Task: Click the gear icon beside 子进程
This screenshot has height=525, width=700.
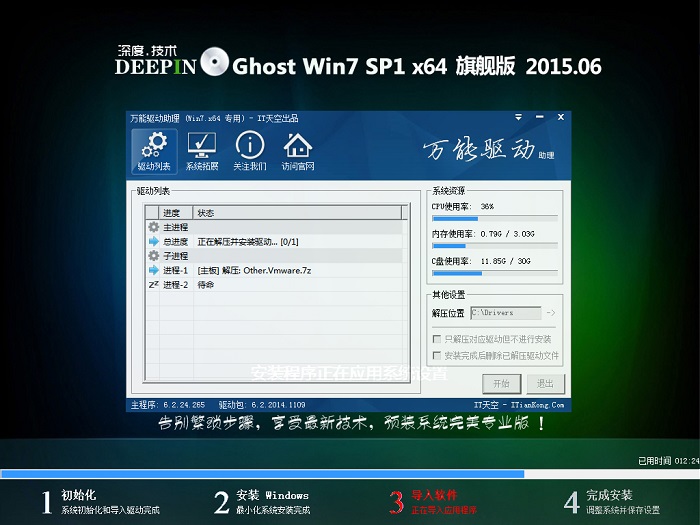Action: pos(154,256)
